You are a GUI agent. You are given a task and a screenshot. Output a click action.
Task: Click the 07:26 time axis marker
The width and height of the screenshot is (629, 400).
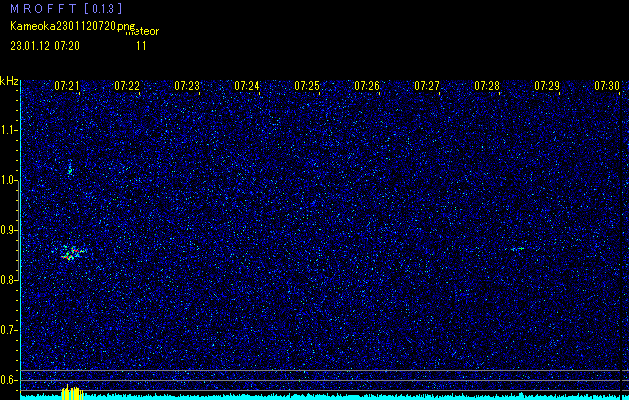click(367, 86)
